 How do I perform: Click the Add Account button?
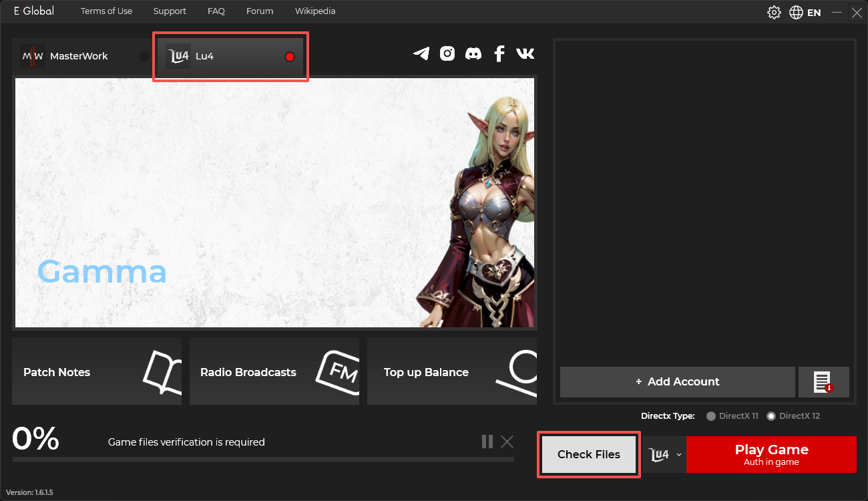[678, 382]
